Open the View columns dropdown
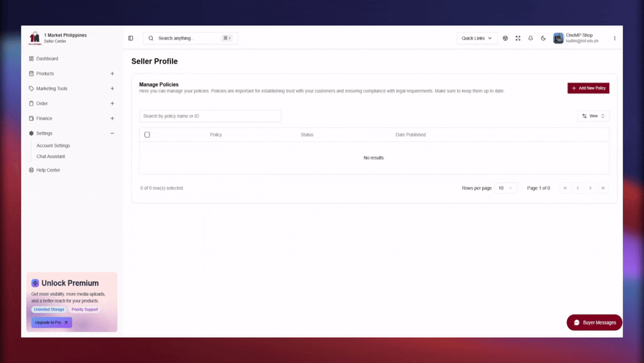Image resolution: width=644 pixels, height=363 pixels. (594, 116)
